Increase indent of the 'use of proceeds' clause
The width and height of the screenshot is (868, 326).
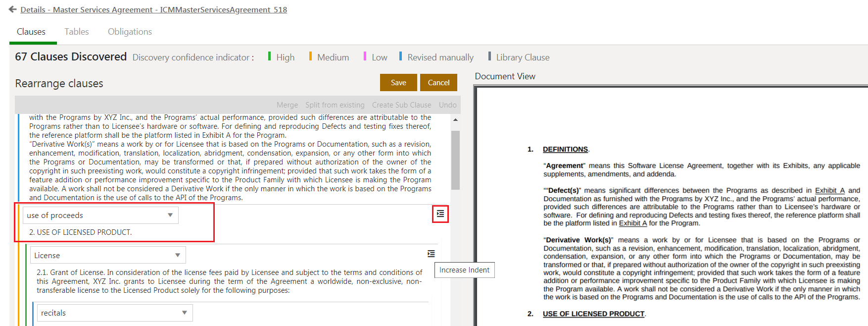click(x=440, y=214)
